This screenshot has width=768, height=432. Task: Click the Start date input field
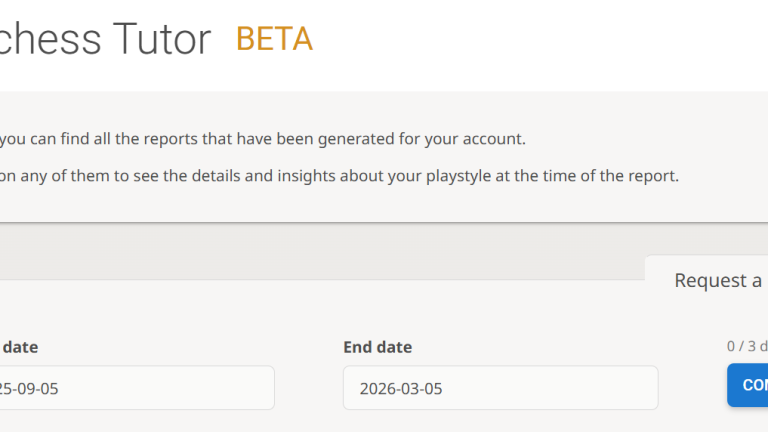(135, 388)
